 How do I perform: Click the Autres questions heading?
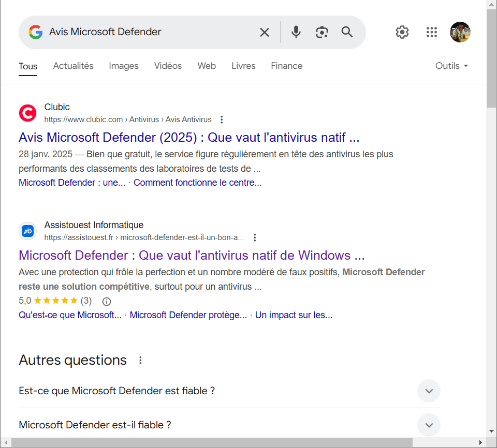(x=72, y=360)
